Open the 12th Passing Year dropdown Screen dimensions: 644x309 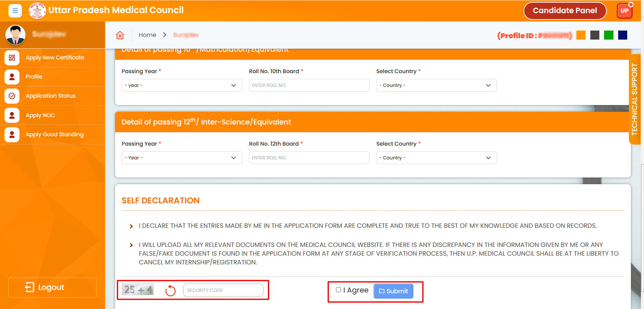(x=182, y=158)
